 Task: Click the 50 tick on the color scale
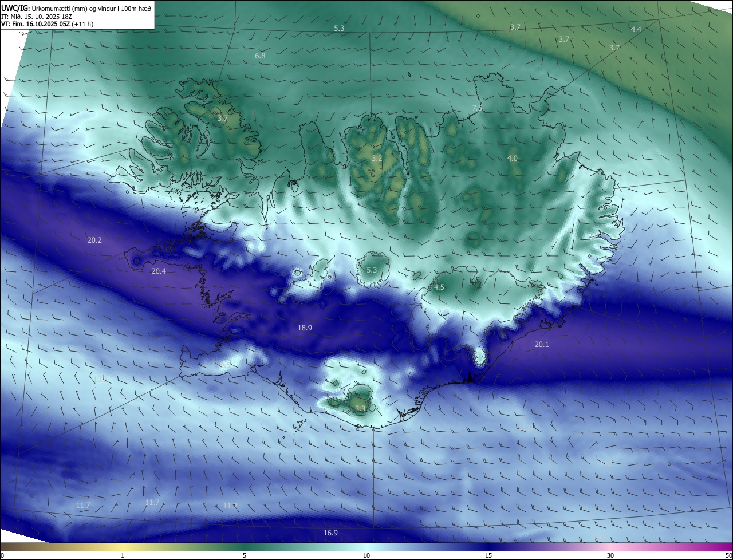pyautogui.click(x=728, y=556)
